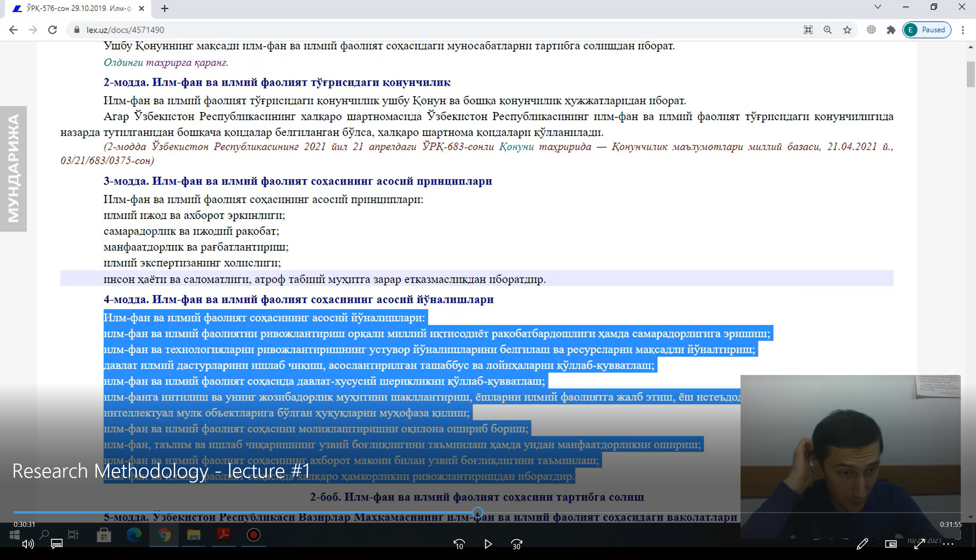Click the line 'манфаатдорлик ва рағбатлантириш;'
Viewport: 976px width, 560px height.
point(196,247)
